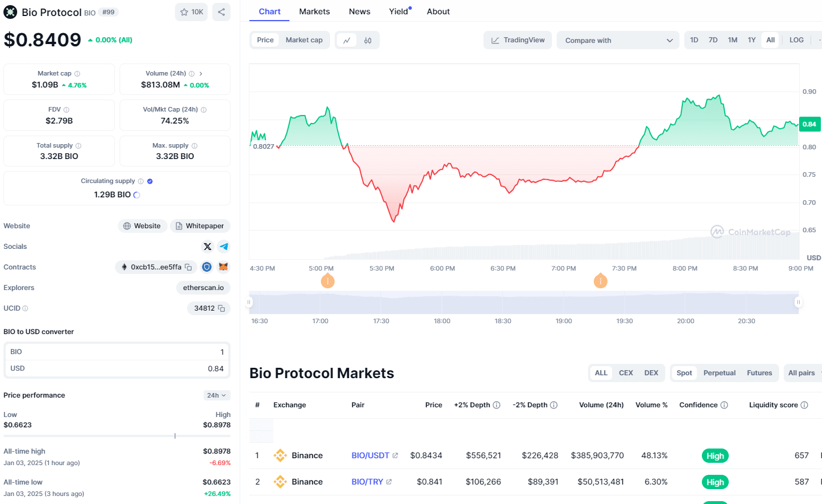Open the 24h price performance dropdown
The height and width of the screenshot is (504, 822).
tap(217, 395)
